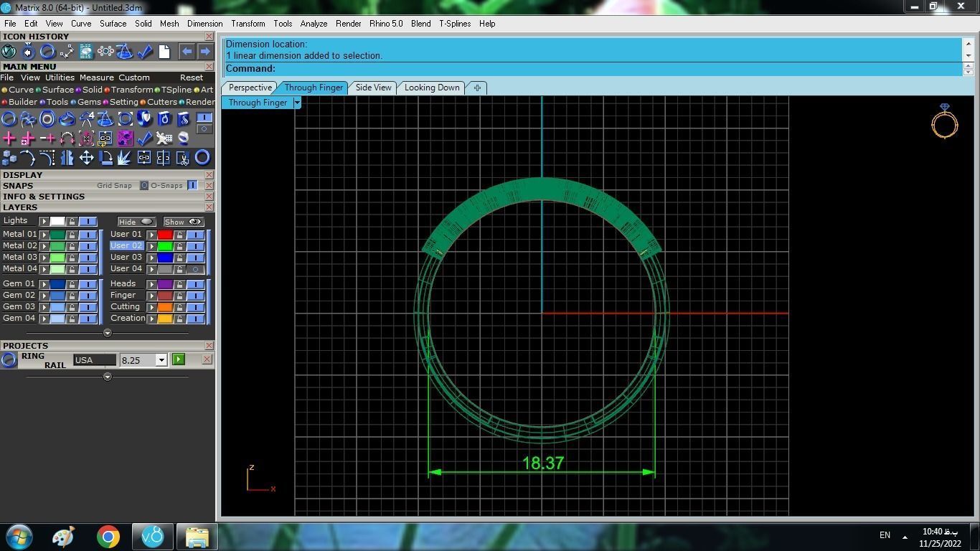
Task: Collapse Layers panel with round arrow handle
Action: 108,333
